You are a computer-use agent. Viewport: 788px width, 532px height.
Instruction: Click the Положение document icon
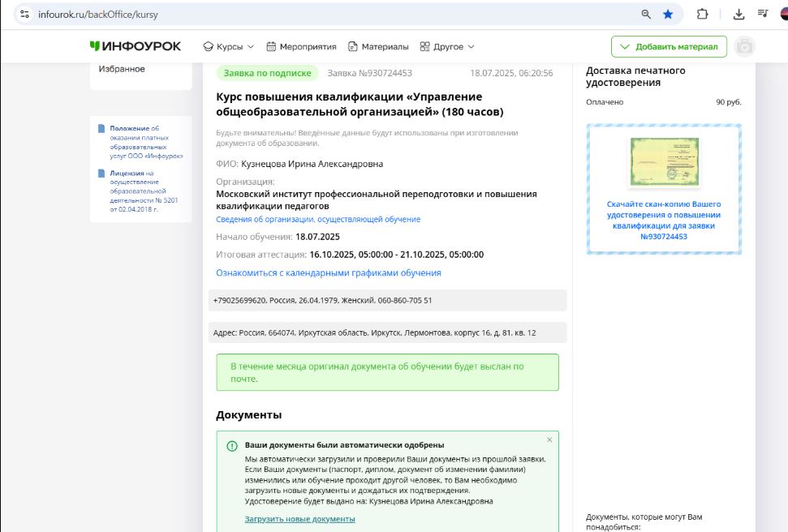coord(101,128)
